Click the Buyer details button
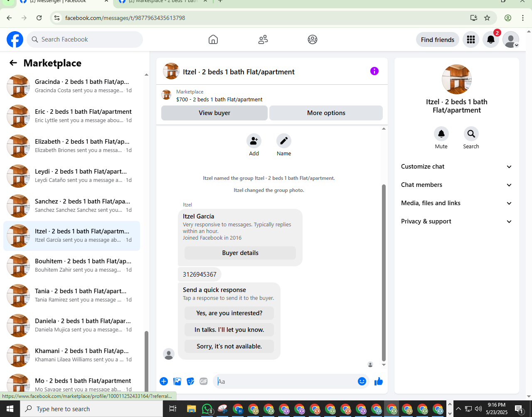Image resolution: width=532 pixels, height=417 pixels. [x=240, y=253]
